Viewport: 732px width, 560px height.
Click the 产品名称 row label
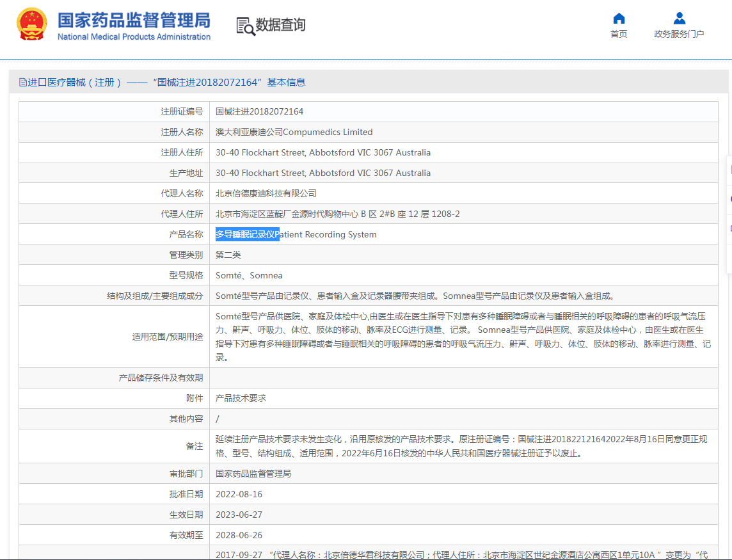point(186,234)
